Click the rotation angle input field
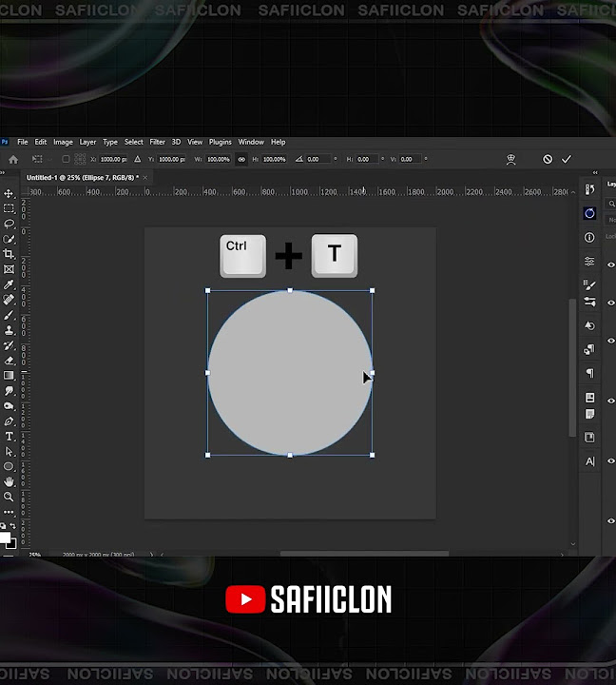Screen dimensions: 616x685 [318, 160]
